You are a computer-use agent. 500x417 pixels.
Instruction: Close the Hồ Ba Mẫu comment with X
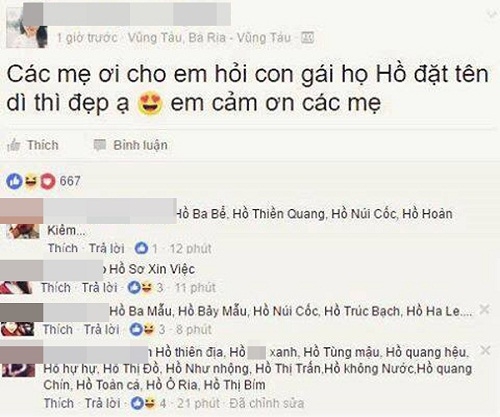coord(484,310)
